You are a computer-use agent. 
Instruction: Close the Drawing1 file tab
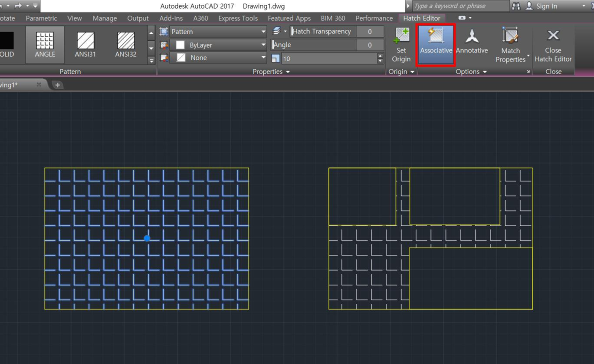(x=39, y=84)
